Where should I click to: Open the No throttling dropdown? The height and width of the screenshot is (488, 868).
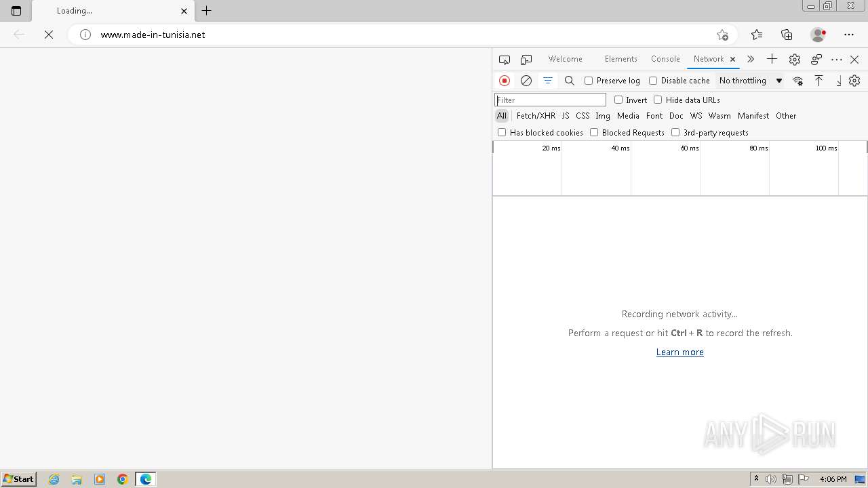click(751, 81)
